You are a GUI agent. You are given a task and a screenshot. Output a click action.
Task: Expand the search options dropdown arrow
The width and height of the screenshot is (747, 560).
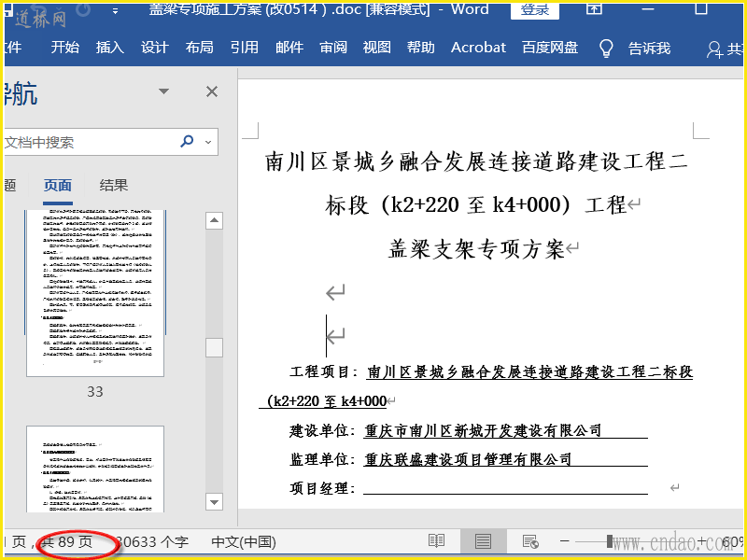pyautogui.click(x=207, y=143)
